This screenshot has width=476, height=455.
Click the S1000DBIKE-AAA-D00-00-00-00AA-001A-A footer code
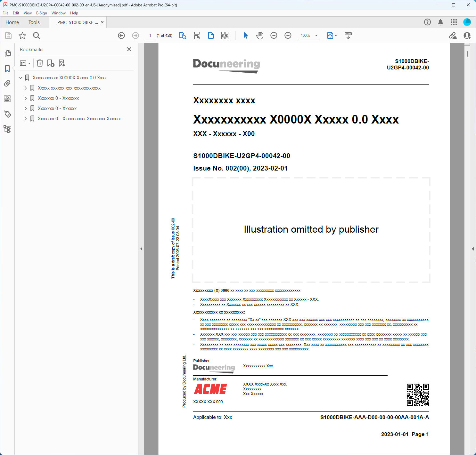pos(374,417)
